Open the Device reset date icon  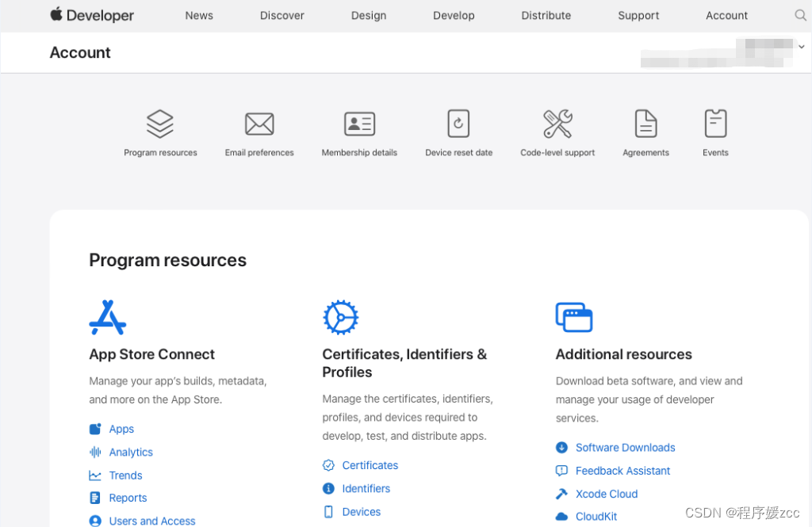pos(458,123)
